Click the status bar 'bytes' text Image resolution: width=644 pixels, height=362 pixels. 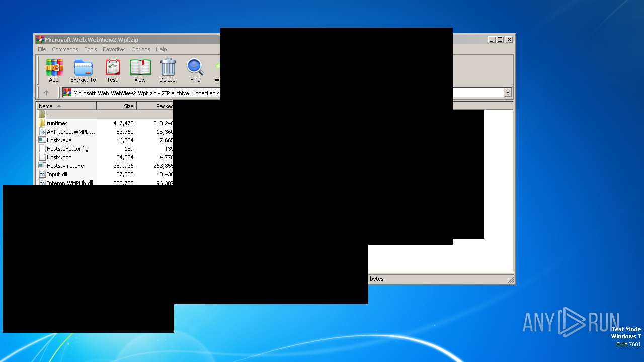click(377, 279)
